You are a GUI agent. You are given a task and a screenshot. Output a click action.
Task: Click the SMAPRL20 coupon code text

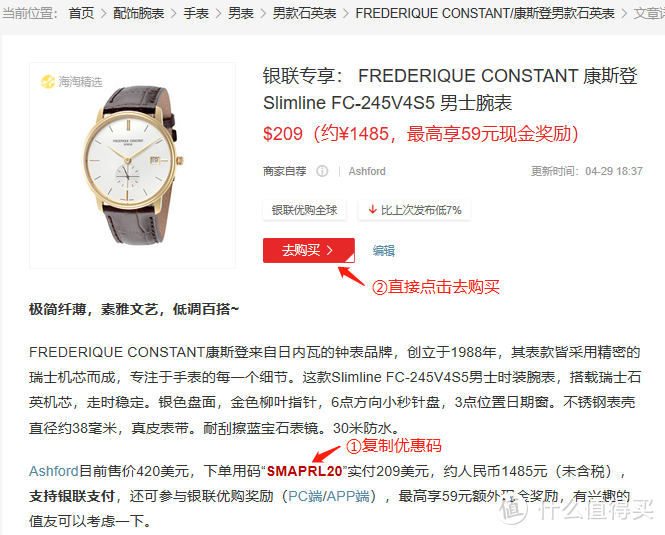pyautogui.click(x=304, y=471)
